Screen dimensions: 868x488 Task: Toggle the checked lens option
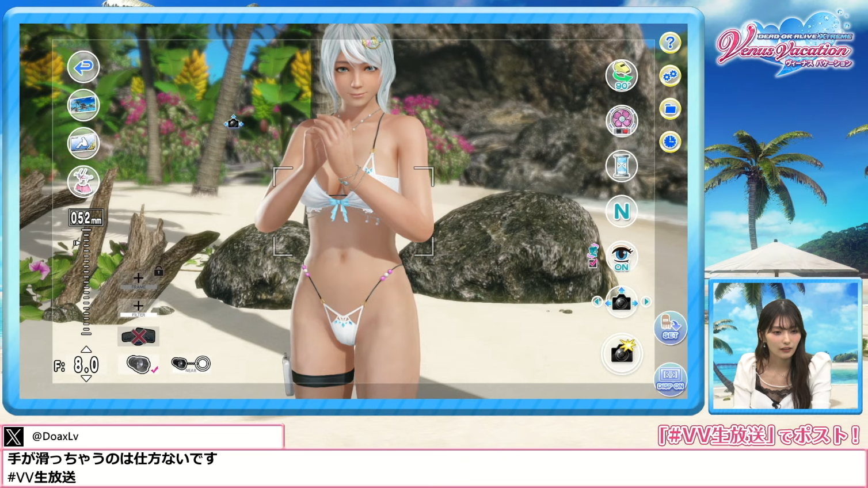coord(139,364)
